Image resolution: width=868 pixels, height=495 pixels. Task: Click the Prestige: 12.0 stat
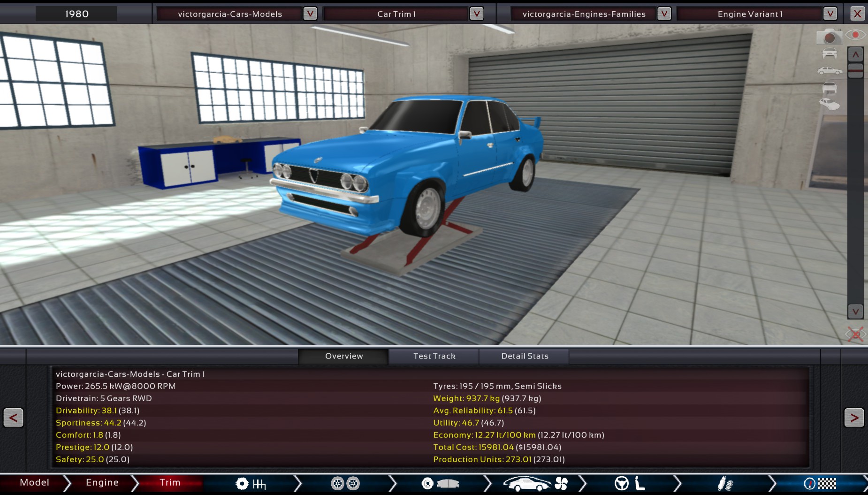[x=94, y=447]
